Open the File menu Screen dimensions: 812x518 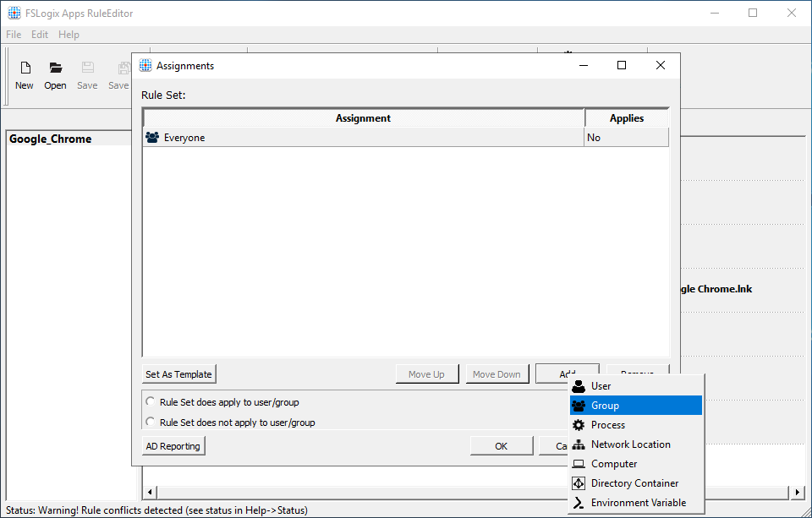click(x=14, y=34)
